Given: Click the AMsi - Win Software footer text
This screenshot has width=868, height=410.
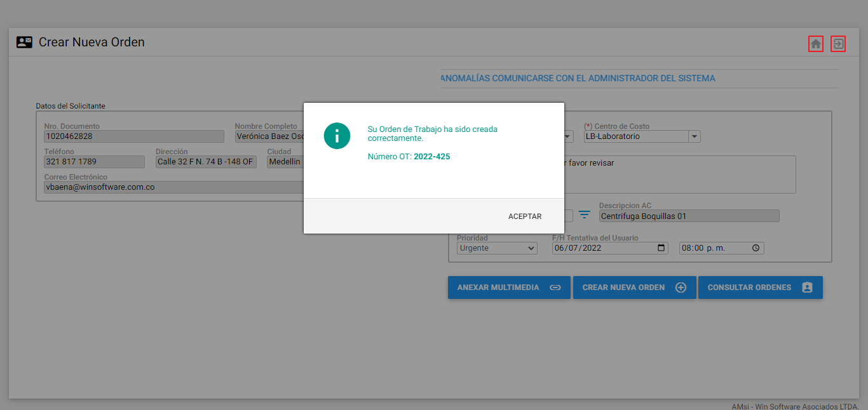Looking at the screenshot, I should coord(795,406).
